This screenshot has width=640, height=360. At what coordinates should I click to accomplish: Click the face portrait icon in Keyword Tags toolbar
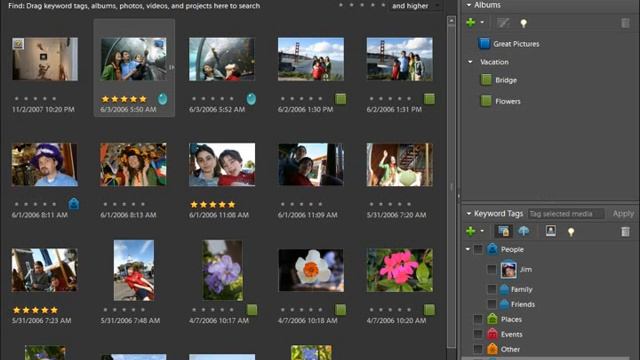click(551, 231)
